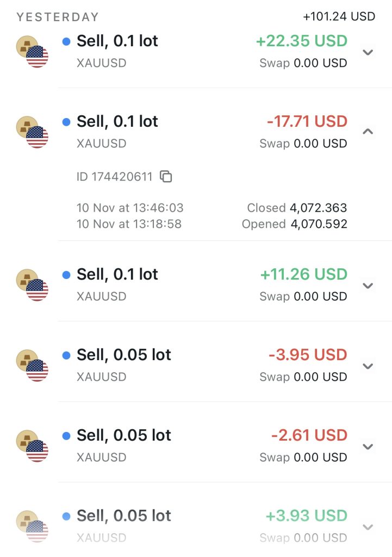The height and width of the screenshot is (557, 392).
Task: Click XAUUSD icon of -2.61 USD trade
Action: 32,446
